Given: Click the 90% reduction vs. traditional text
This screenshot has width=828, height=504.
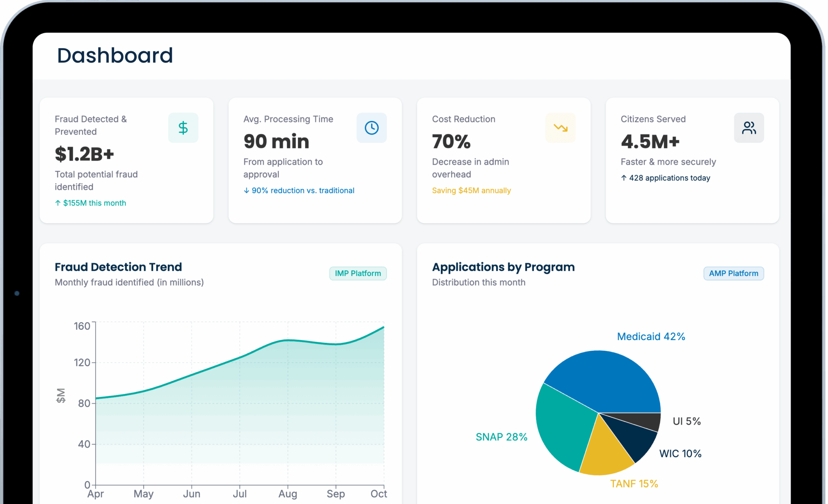Looking at the screenshot, I should 303,190.
